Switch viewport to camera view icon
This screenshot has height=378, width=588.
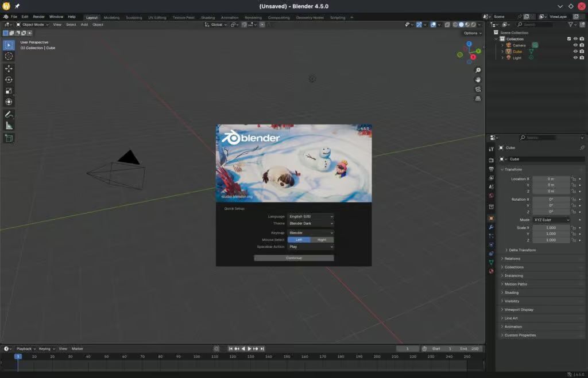click(478, 90)
